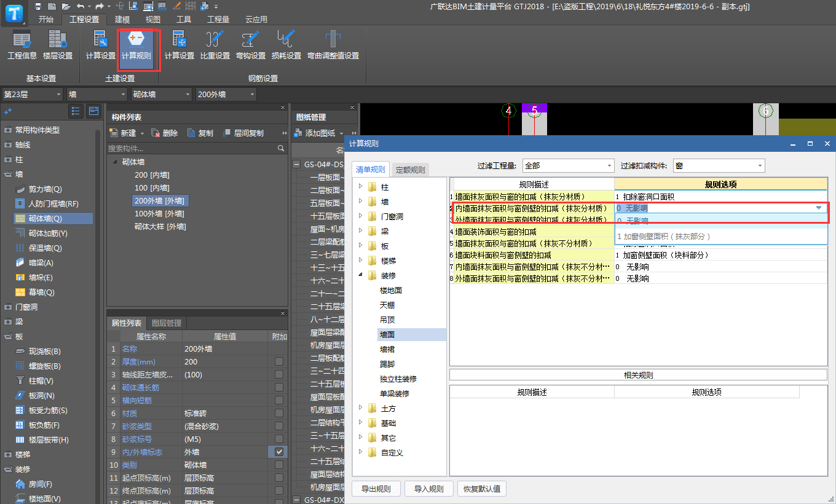Image resolution: width=836 pixels, height=504 pixels.
Task: Click 层间复制 in the component list toolbar
Action: pyautogui.click(x=243, y=133)
